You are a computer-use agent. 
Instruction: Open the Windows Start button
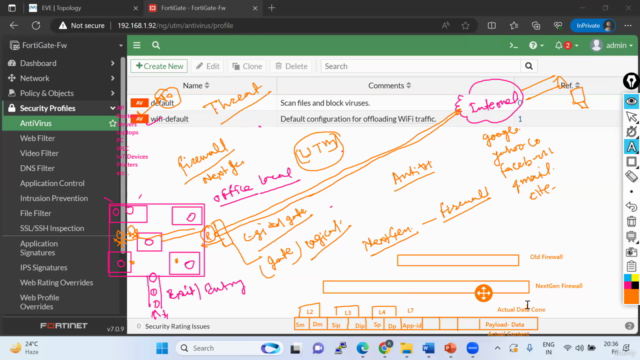point(162,348)
